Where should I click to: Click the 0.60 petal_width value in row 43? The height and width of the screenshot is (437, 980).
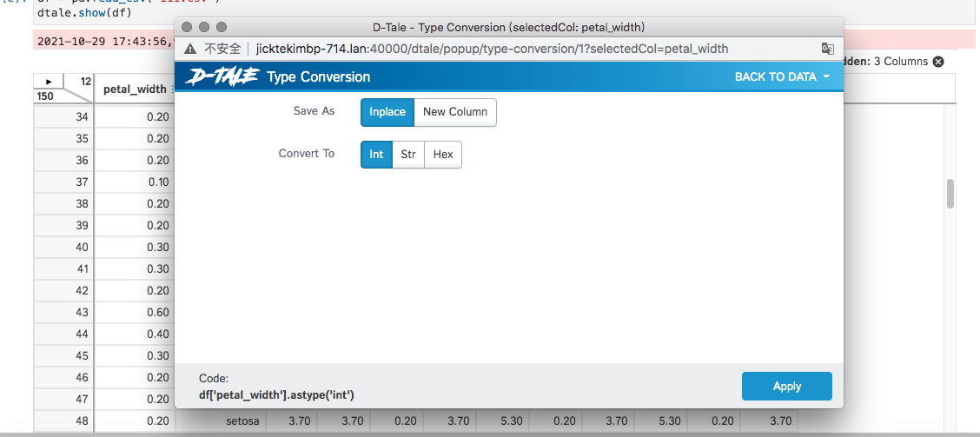(159, 312)
